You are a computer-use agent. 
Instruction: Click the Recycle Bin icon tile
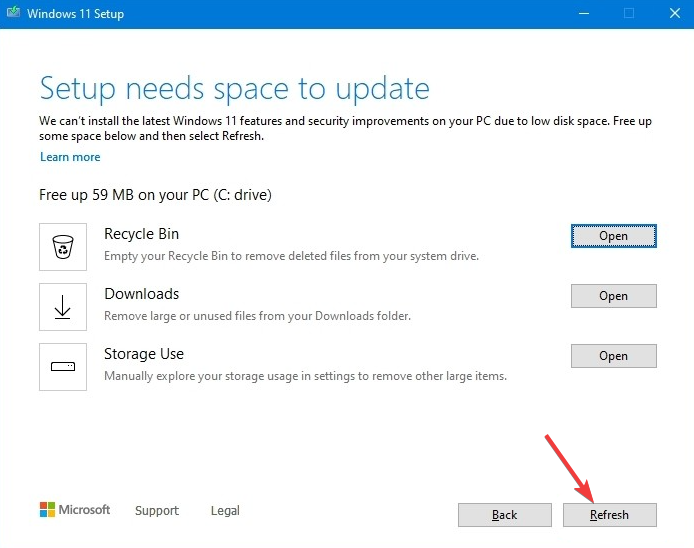pos(63,247)
